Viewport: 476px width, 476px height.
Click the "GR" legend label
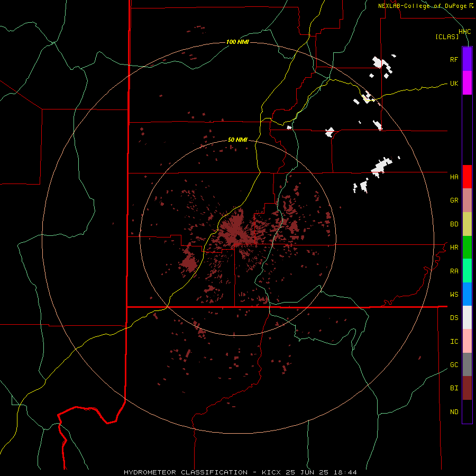point(454,200)
